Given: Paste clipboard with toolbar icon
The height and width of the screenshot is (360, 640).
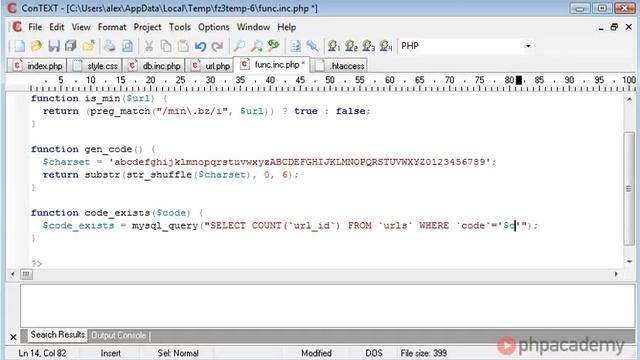Looking at the screenshot, I should tap(183, 46).
